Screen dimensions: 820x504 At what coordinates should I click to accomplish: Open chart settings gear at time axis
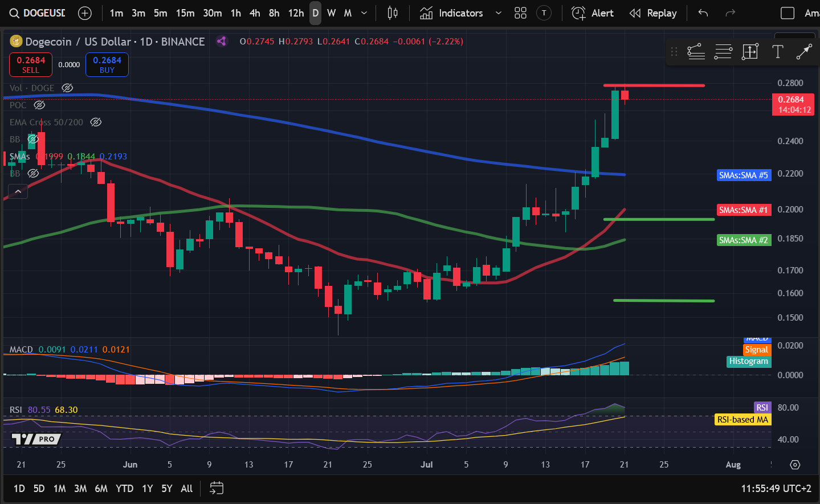pos(795,465)
